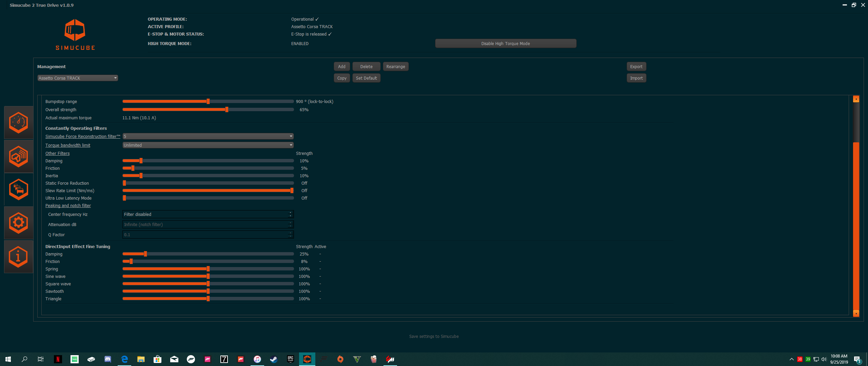The image size is (868, 366).
Task: Open iTunes from the taskbar
Action: click(257, 359)
